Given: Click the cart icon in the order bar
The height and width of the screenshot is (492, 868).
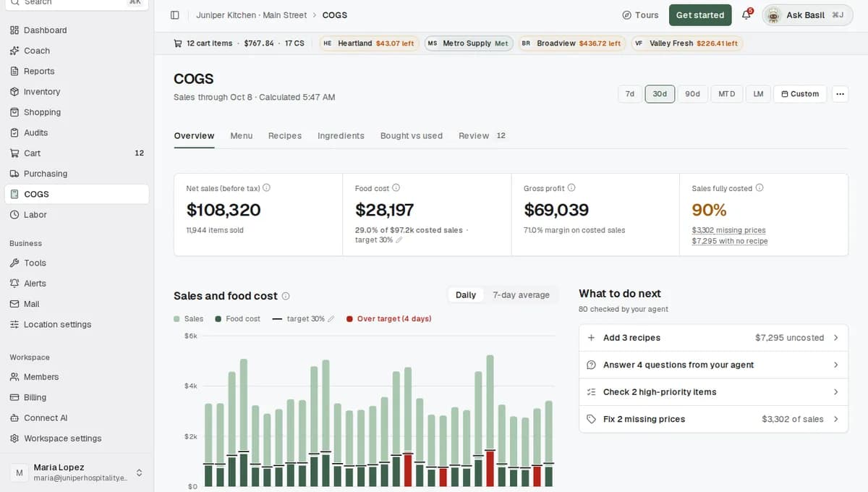Looking at the screenshot, I should click(x=178, y=43).
